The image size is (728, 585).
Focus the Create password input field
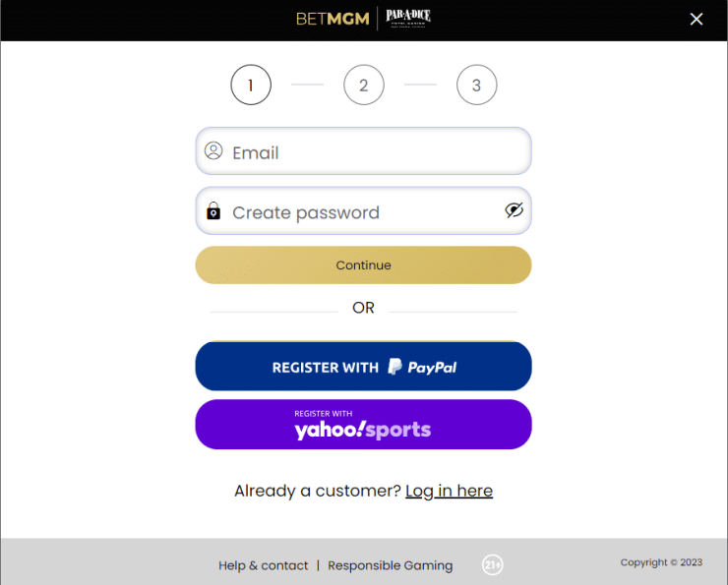[x=364, y=210]
